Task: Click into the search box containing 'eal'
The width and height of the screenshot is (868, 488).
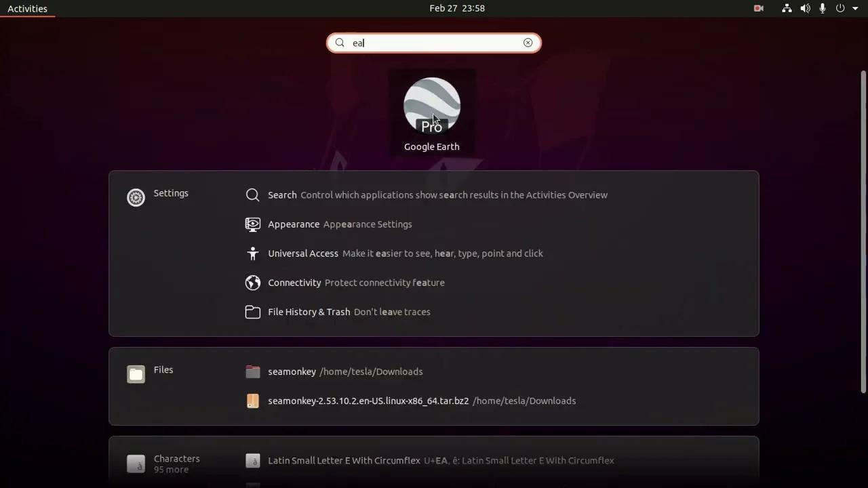Action: [x=434, y=43]
